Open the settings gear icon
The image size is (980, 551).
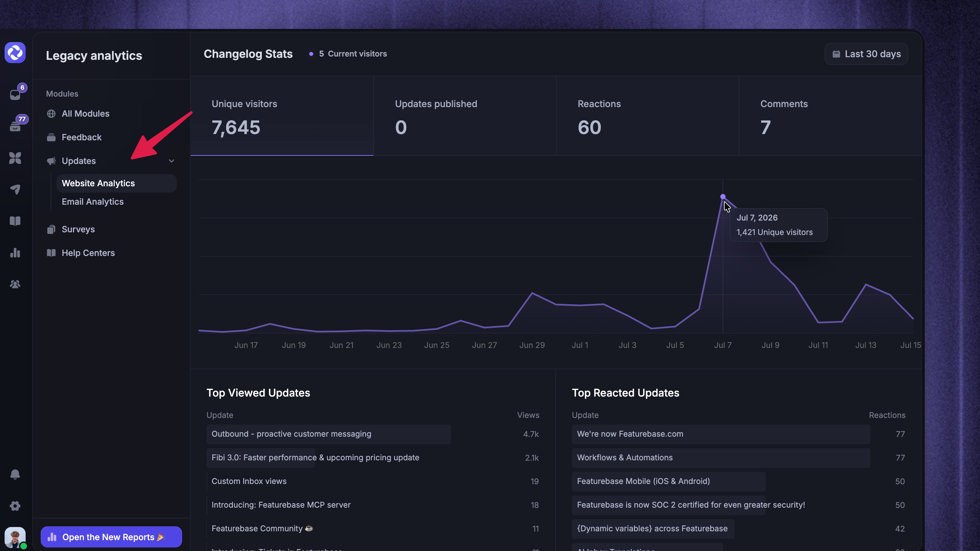click(15, 506)
